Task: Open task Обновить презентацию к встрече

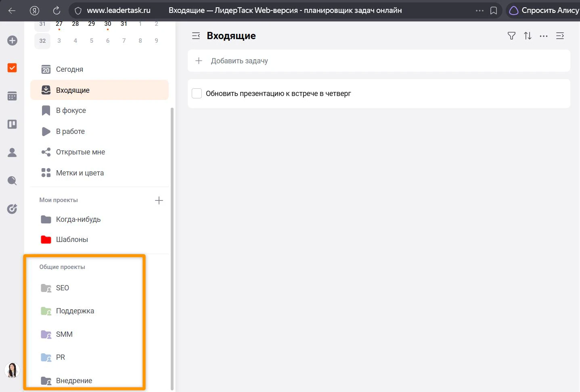Action: 278,94
